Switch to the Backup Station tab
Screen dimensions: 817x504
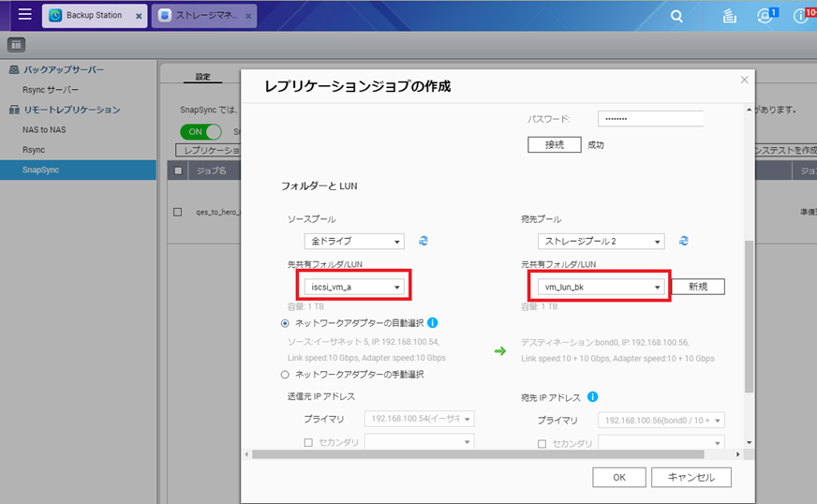click(x=94, y=16)
